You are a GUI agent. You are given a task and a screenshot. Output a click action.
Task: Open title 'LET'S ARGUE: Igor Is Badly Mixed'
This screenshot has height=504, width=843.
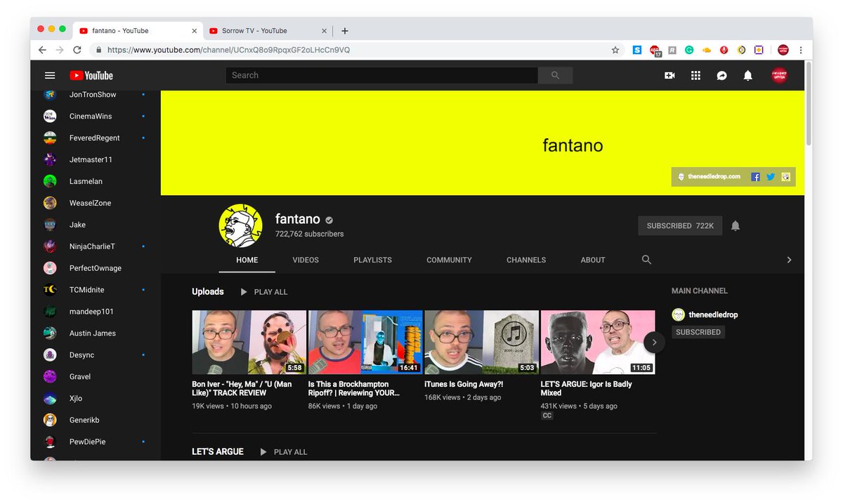point(587,389)
